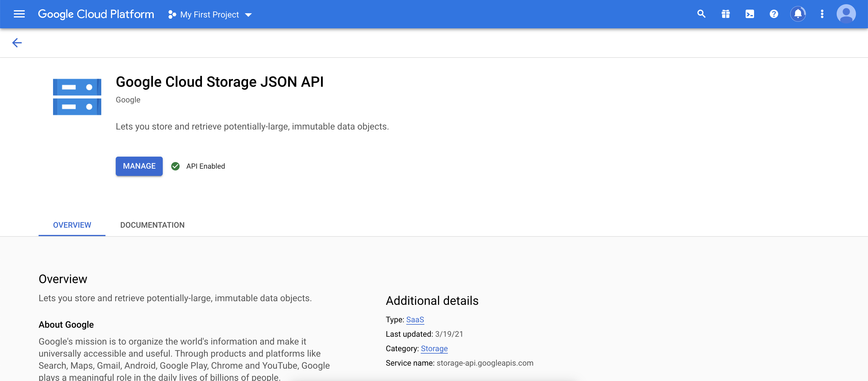868x381 pixels.
Task: Click the Google Cloud Storage JSON API title
Action: [220, 82]
